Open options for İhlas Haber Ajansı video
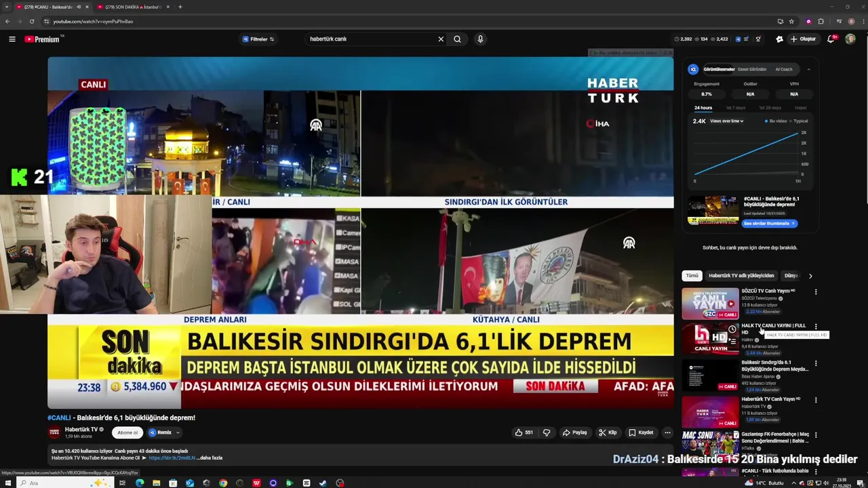The height and width of the screenshot is (488, 868). click(816, 363)
